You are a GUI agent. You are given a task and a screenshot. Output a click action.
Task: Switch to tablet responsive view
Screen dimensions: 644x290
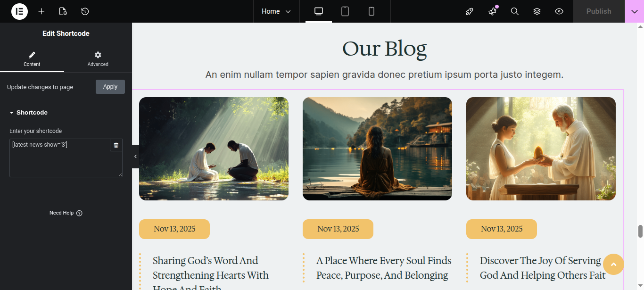(345, 11)
